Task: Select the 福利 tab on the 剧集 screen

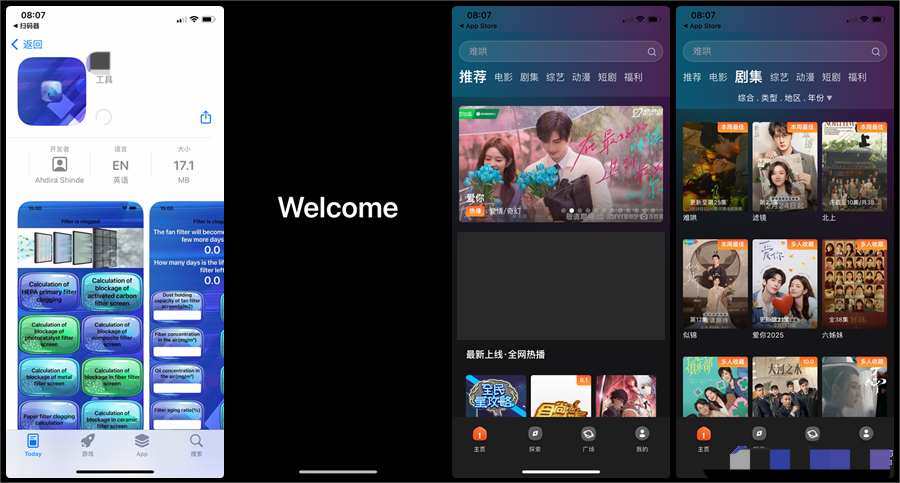Action: pos(857,77)
